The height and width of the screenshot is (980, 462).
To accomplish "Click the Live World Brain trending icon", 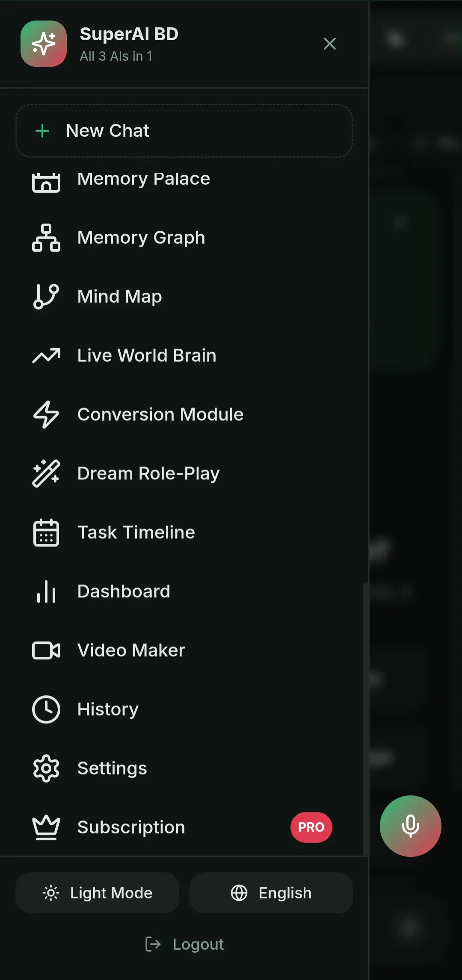I will click(46, 356).
